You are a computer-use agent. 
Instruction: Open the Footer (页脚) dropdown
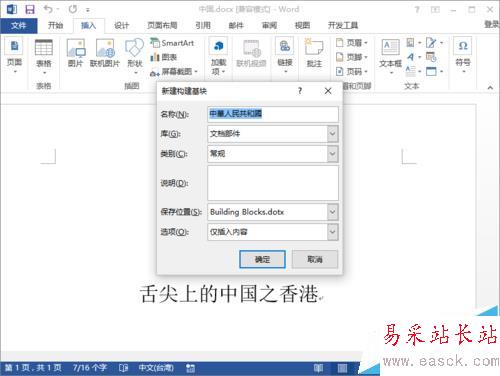point(352,57)
